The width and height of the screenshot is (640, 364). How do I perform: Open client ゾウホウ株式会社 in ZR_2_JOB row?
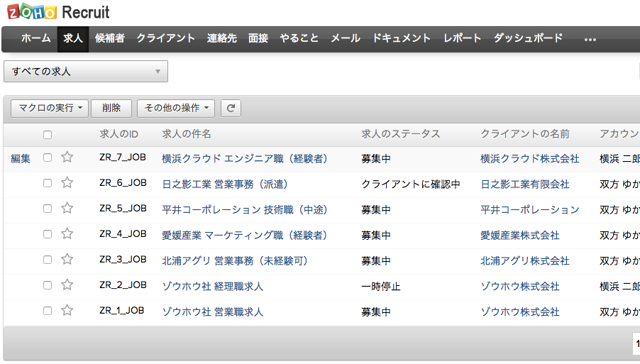(x=520, y=286)
